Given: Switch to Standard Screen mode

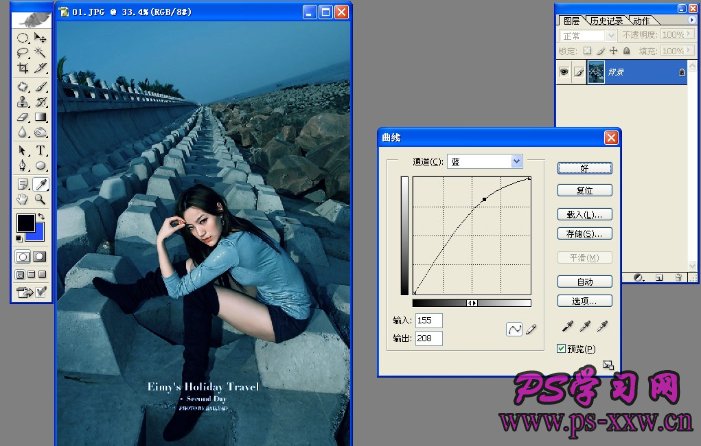Looking at the screenshot, I should click(x=20, y=274).
